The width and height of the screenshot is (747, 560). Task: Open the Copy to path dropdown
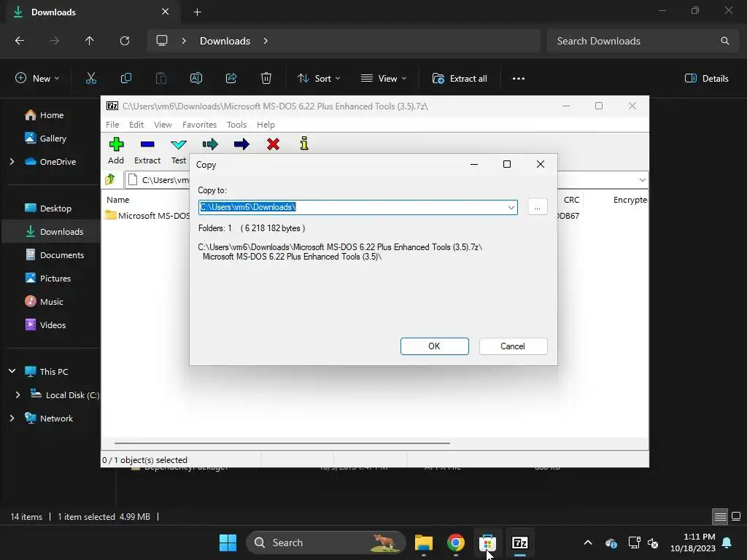tap(511, 208)
